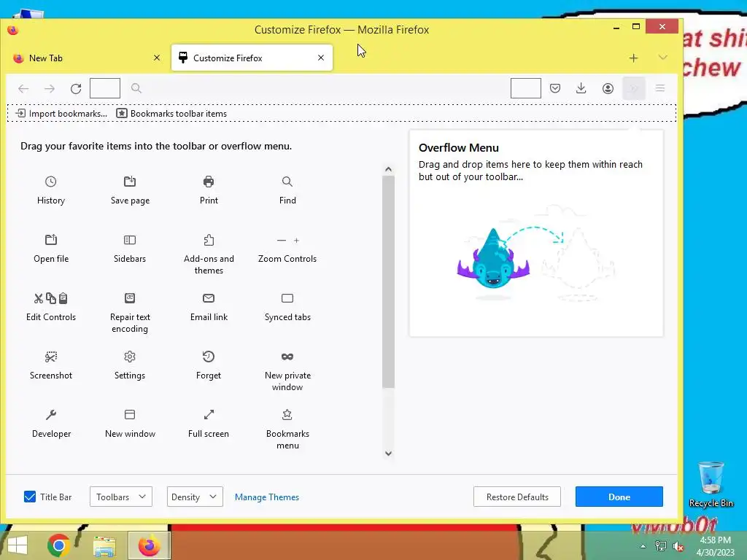Click Bookmarks toolbar items placeholder

pyautogui.click(x=171, y=113)
